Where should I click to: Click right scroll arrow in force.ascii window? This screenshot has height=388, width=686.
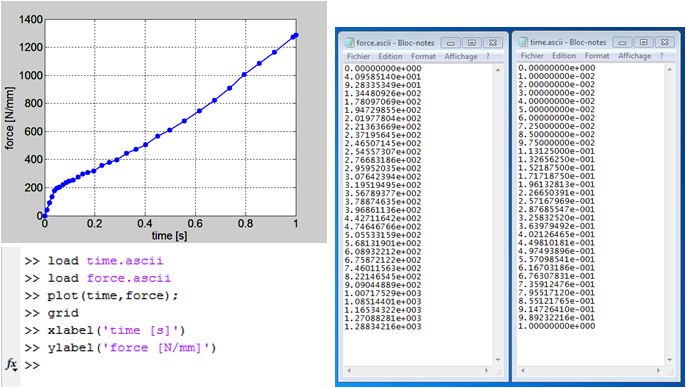[486, 371]
